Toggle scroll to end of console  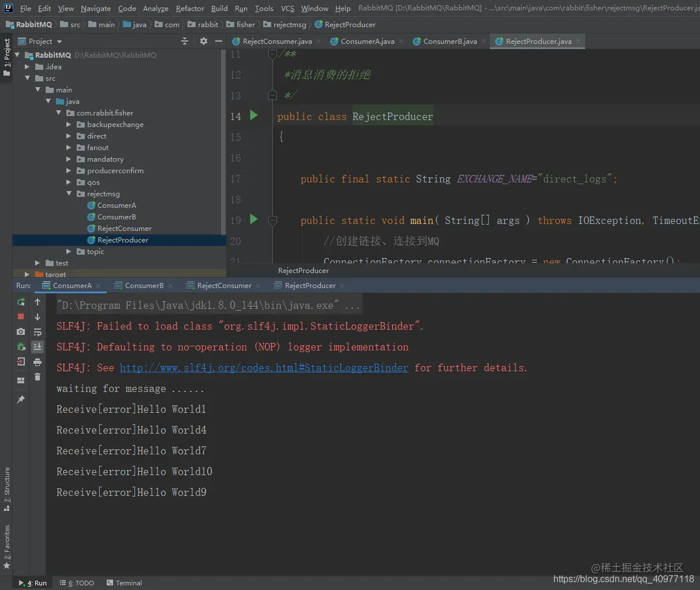pyautogui.click(x=38, y=347)
